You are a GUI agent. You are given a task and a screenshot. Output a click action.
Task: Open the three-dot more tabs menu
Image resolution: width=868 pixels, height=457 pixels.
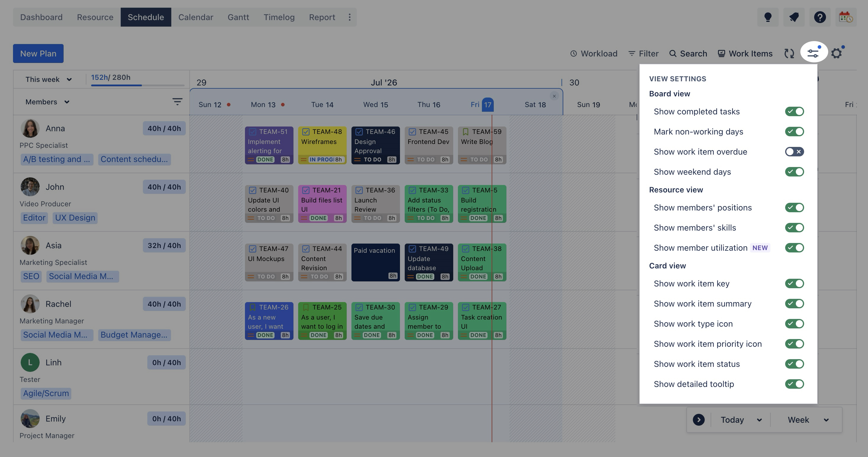pos(349,17)
